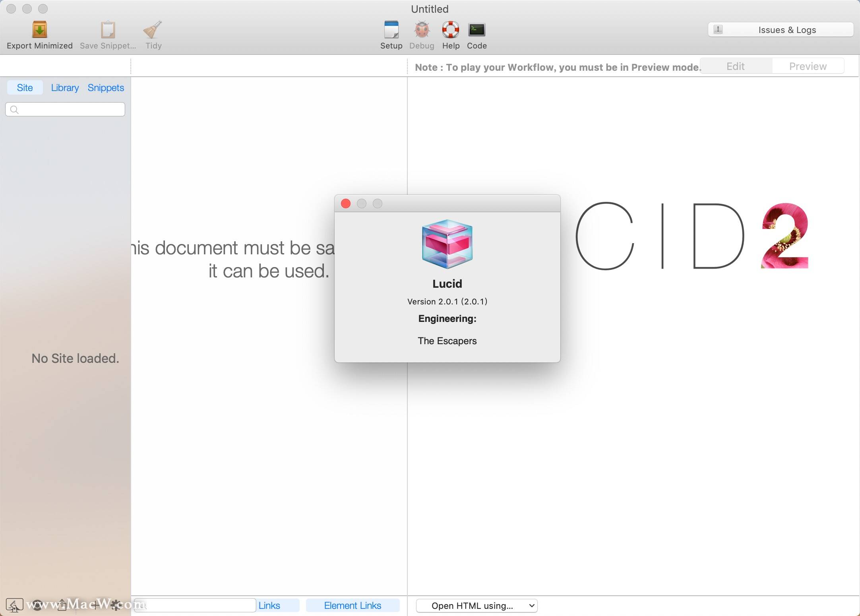Click the share/export icon in the sidebar footer
Screen dimensions: 860x616
[x=62, y=605]
